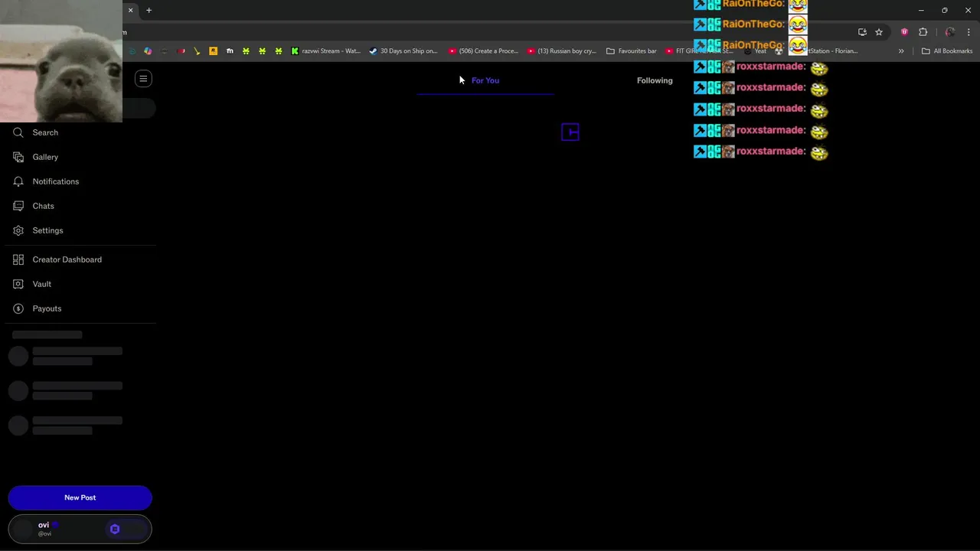Image resolution: width=980 pixels, height=551 pixels.
Task: Click the Notifications bell icon
Action: (18, 181)
